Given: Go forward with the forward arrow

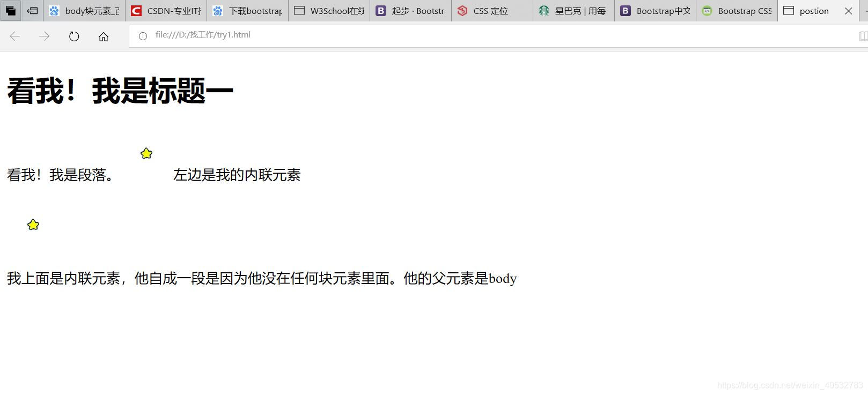Looking at the screenshot, I should click(44, 36).
